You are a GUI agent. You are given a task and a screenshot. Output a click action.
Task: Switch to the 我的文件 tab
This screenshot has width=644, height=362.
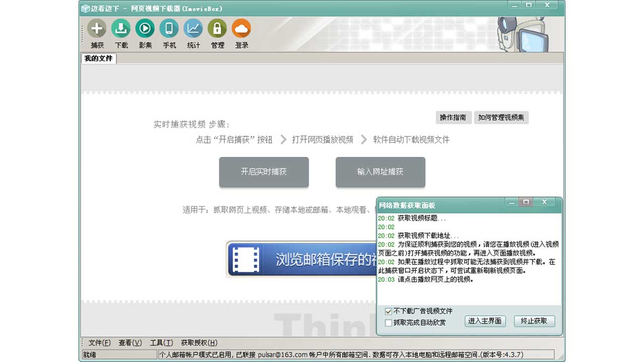pos(98,58)
